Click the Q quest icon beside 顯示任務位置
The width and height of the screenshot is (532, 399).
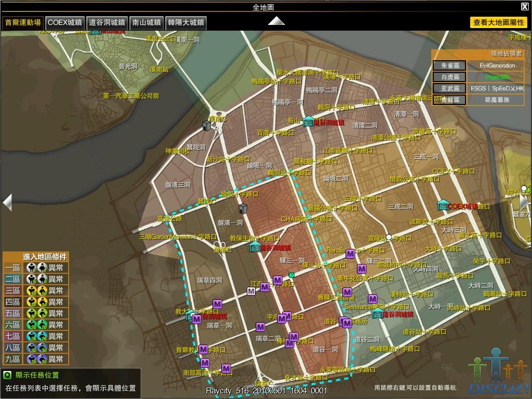point(7,375)
